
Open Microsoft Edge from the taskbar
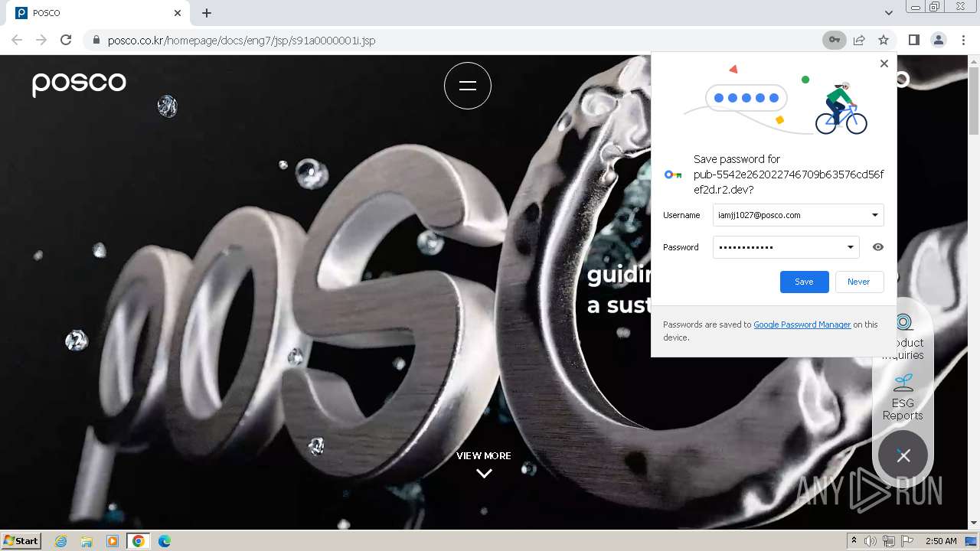coord(164,540)
